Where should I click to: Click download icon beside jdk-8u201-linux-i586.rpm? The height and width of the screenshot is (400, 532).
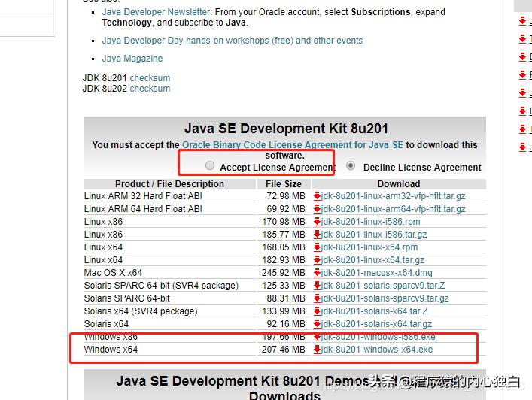point(318,222)
